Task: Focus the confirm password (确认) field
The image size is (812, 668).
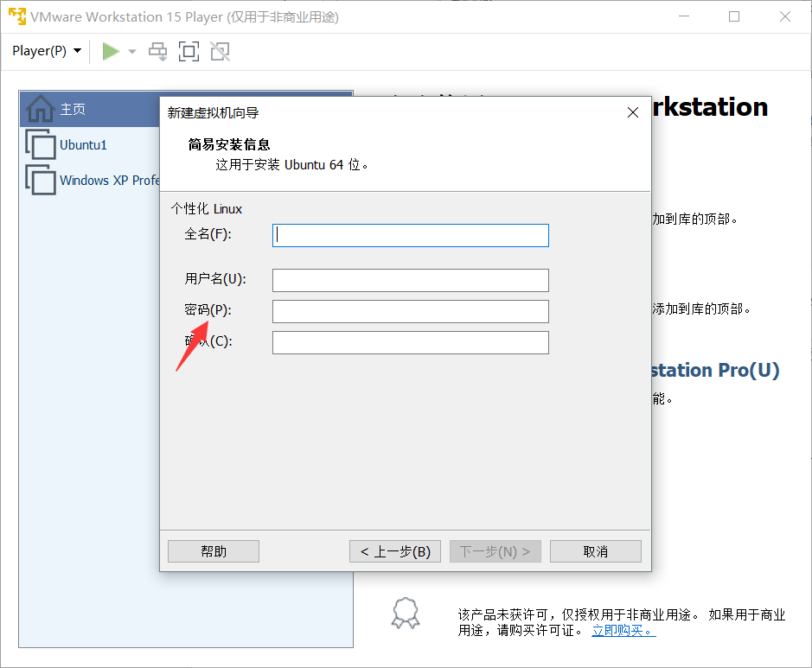Action: [x=411, y=342]
